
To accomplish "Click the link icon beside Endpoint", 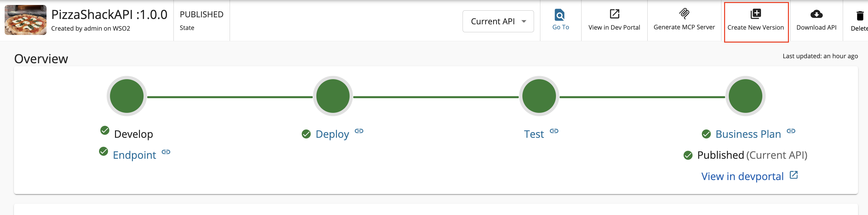I will coord(166,152).
